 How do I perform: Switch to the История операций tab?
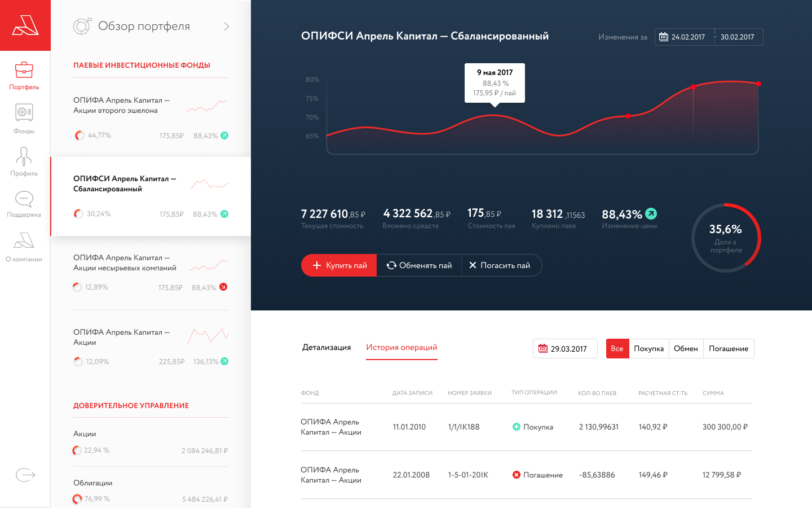tap(401, 347)
